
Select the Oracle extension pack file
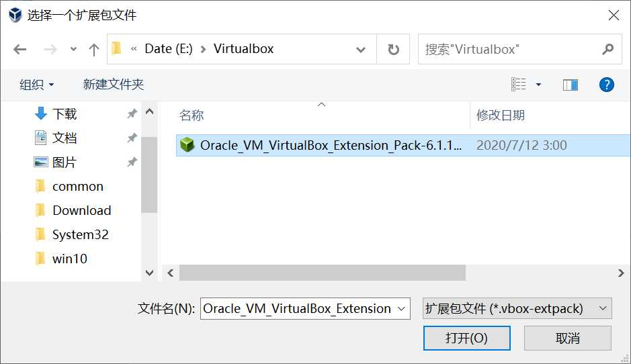coord(403,145)
